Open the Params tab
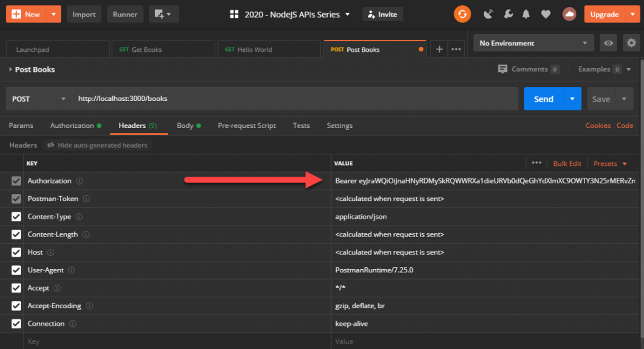The image size is (644, 349). pyautogui.click(x=21, y=126)
